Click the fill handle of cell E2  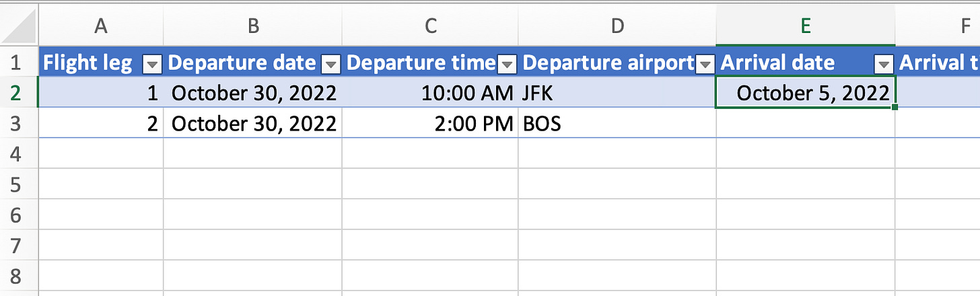click(895, 106)
